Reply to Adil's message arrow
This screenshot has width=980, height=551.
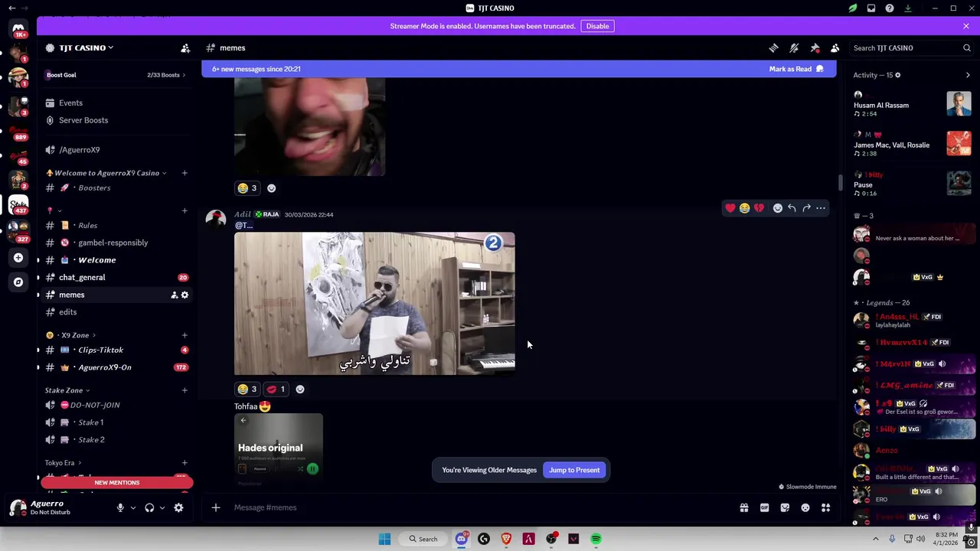(x=792, y=208)
